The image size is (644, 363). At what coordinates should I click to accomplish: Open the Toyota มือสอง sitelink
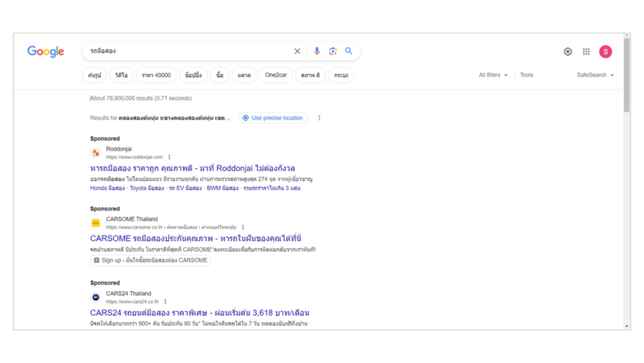tap(147, 188)
